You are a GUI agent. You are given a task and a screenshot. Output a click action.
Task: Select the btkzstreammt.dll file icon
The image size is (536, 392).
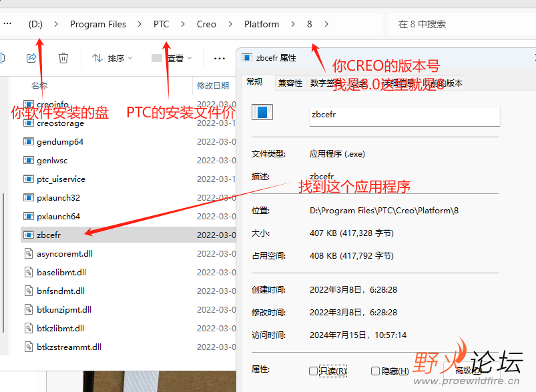pyautogui.click(x=29, y=347)
